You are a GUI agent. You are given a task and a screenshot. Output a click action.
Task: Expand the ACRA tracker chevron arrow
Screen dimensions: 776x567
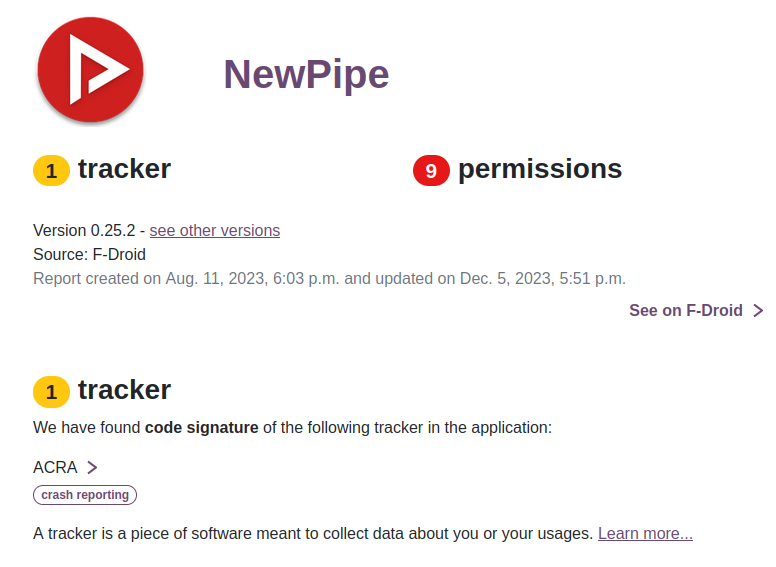pyautogui.click(x=92, y=467)
